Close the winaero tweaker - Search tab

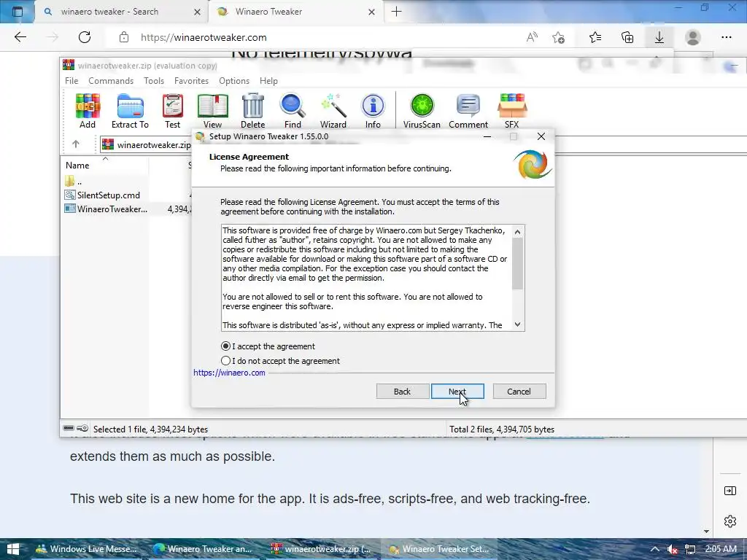[197, 12]
